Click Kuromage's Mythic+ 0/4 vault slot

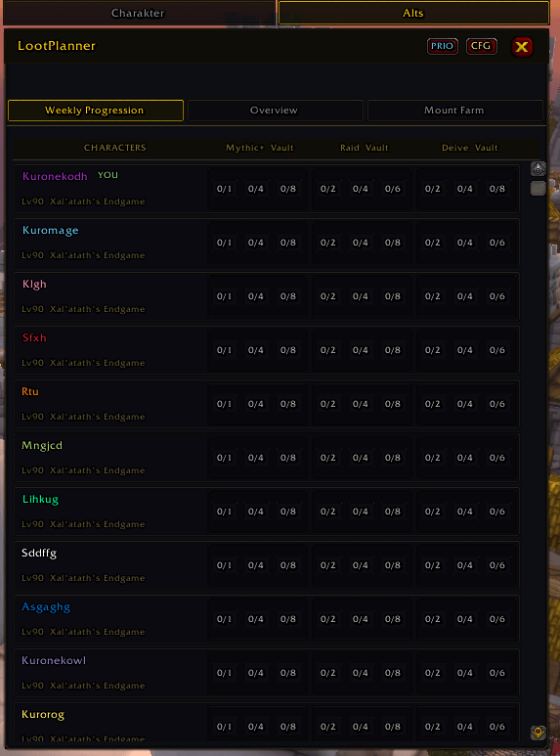tap(255, 243)
